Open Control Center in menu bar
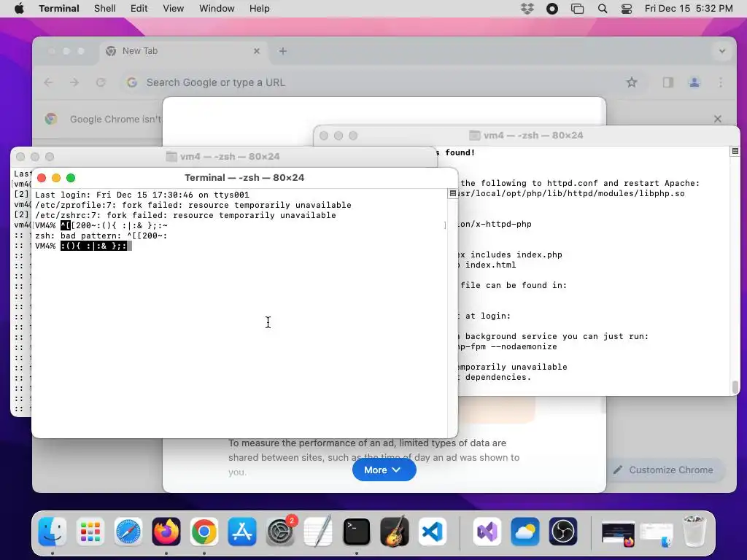747x560 pixels. [x=627, y=9]
